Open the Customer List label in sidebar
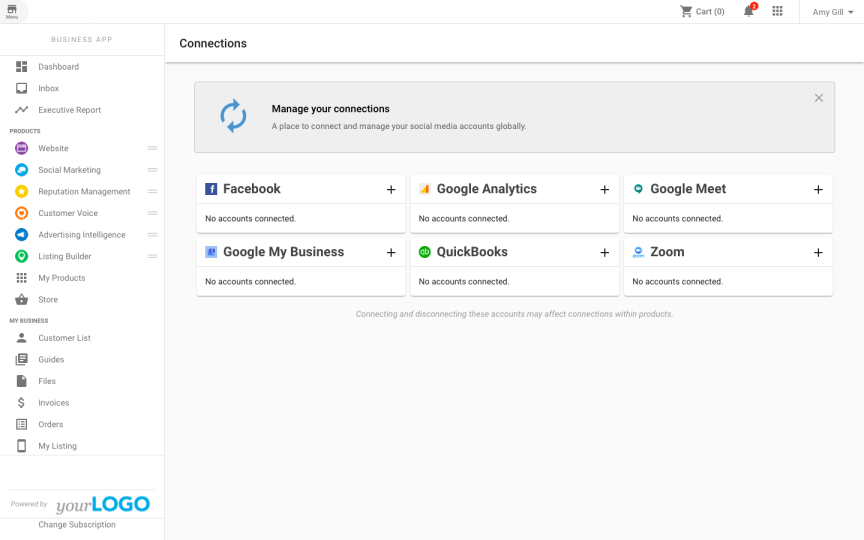This screenshot has height=540, width=864. pos(64,338)
